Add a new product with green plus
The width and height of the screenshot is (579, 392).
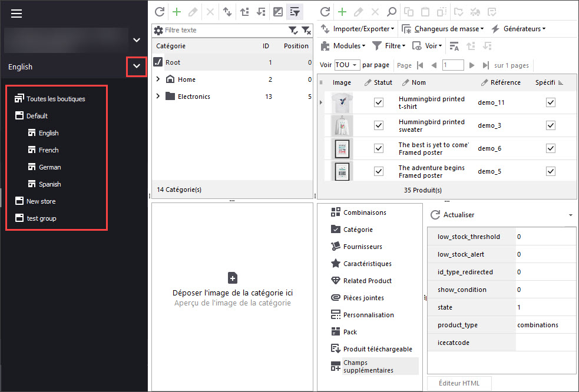click(x=342, y=12)
